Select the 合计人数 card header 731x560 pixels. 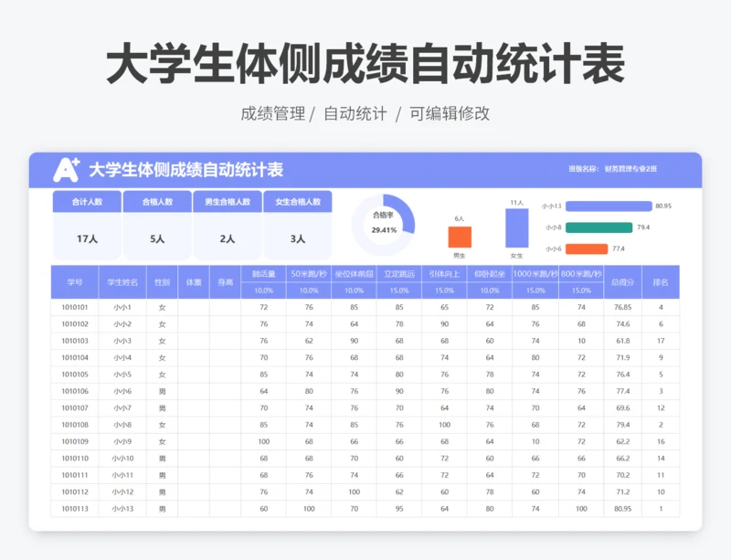pyautogui.click(x=87, y=201)
